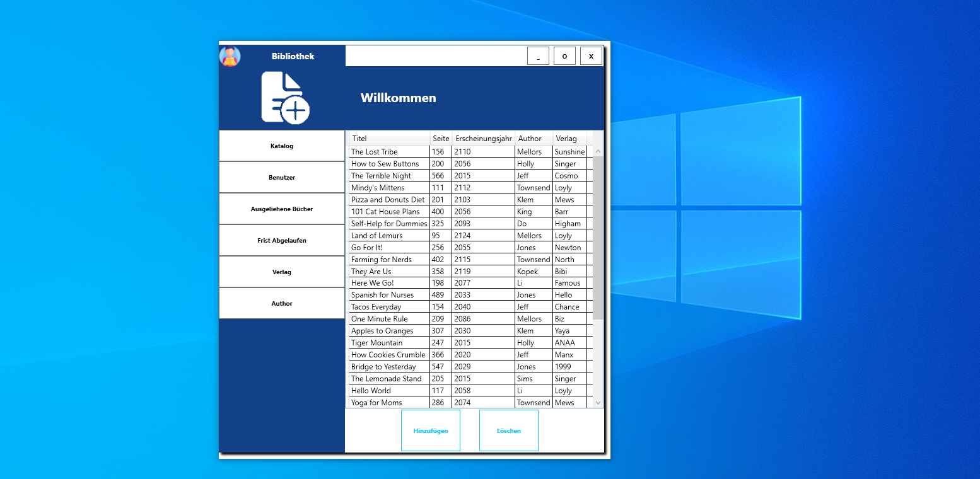This screenshot has height=479, width=980.
Task: Click the Hinzufügen button
Action: (431, 430)
